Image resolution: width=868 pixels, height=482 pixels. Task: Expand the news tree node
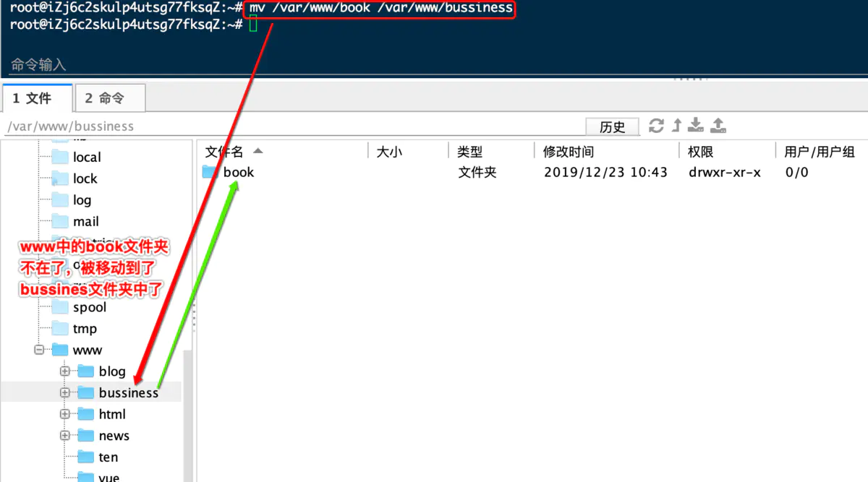pyautogui.click(x=65, y=436)
